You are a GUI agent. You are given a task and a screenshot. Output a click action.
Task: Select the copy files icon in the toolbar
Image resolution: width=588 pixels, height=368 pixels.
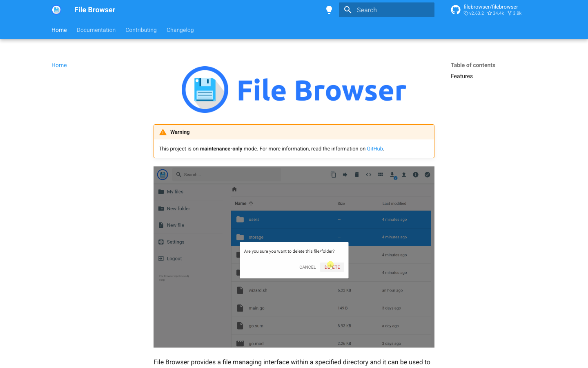pos(333,174)
